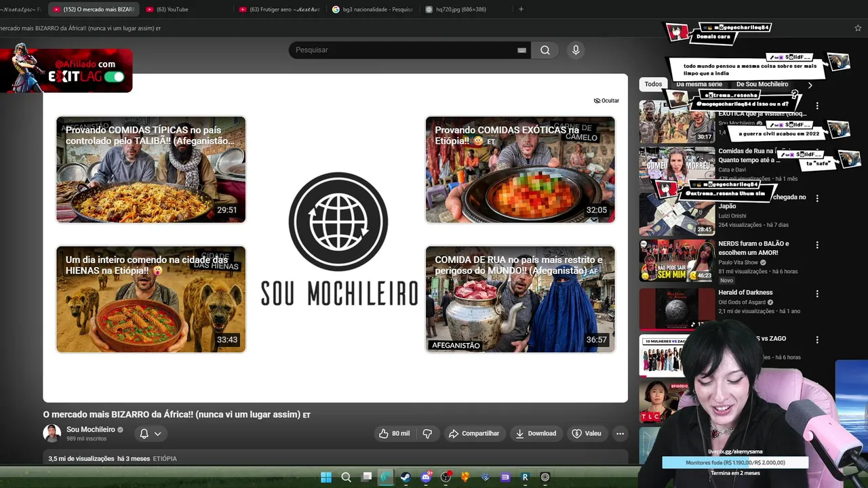The image size is (868, 488).
Task: Like the video (80 mil thumbs up)
Action: (394, 434)
